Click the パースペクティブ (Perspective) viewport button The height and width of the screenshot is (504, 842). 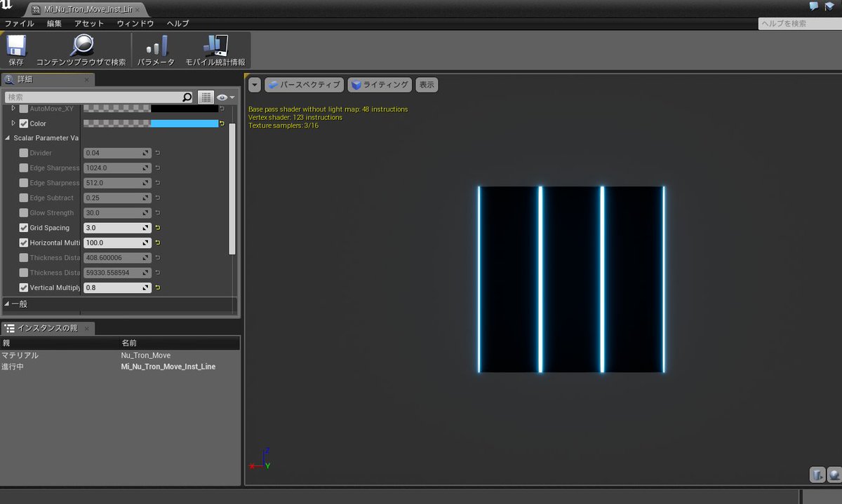click(305, 85)
